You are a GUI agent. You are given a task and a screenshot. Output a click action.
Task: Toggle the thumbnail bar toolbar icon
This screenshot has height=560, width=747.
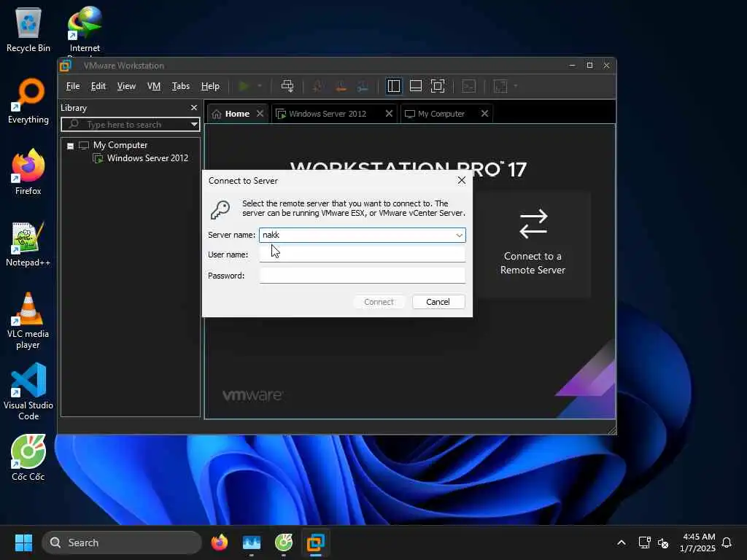point(415,86)
